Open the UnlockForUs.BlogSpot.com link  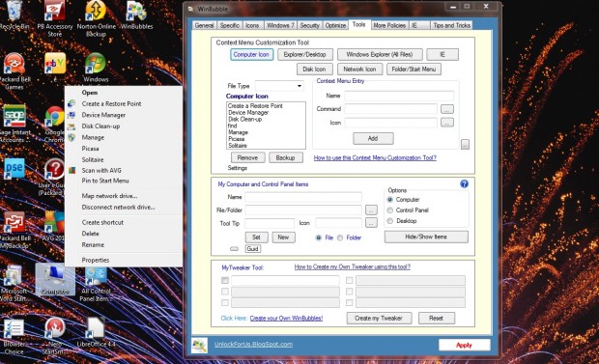tap(253, 344)
